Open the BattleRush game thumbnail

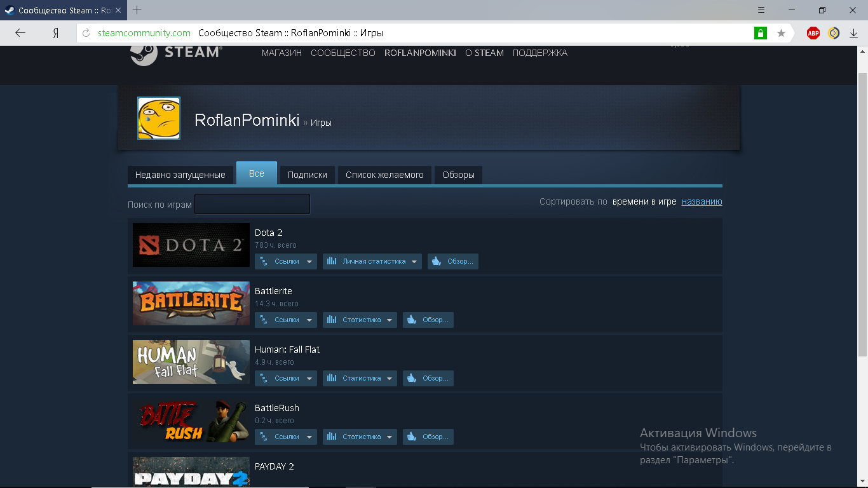click(x=191, y=420)
